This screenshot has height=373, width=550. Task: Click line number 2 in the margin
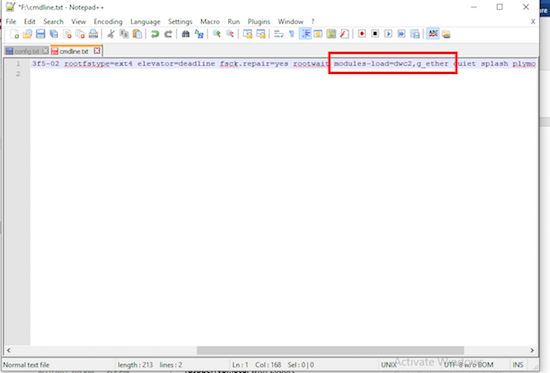click(x=18, y=74)
